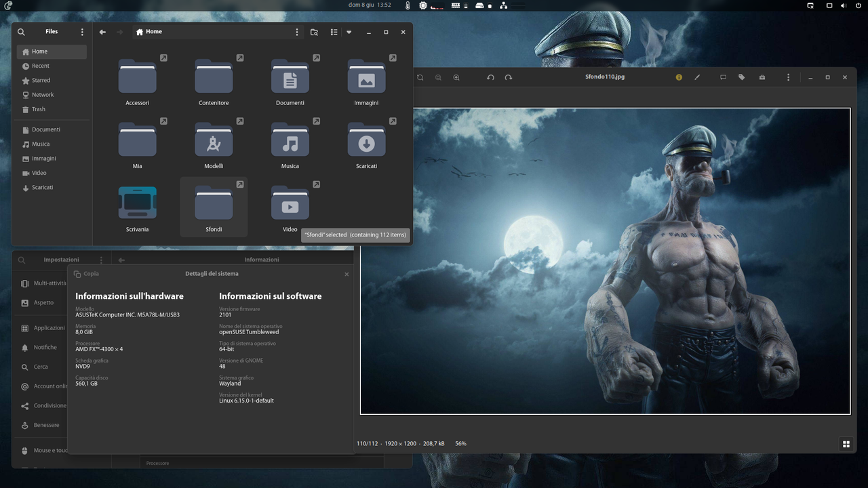Click the search icon in Files

tap(21, 32)
